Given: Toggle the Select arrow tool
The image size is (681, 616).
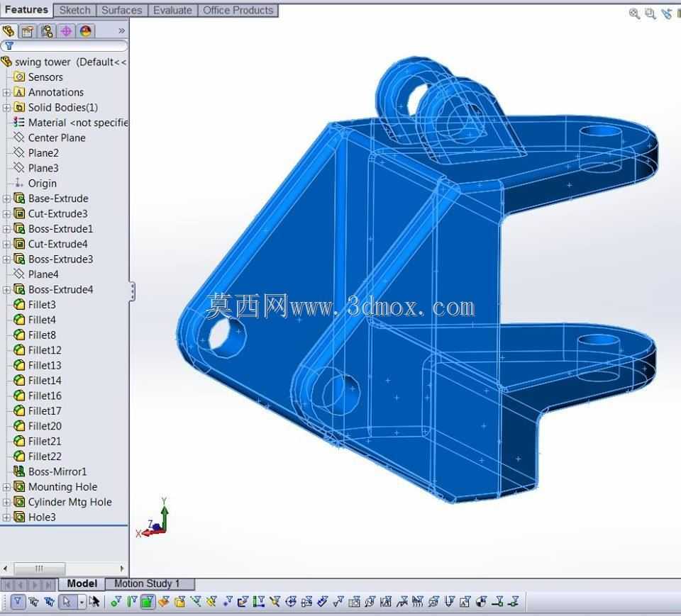Looking at the screenshot, I should 67,602.
